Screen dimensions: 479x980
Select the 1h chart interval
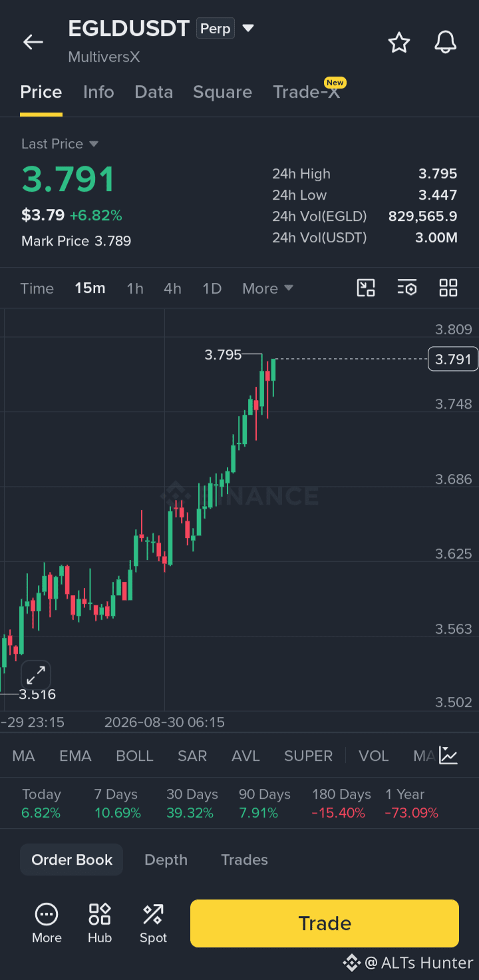[135, 288]
